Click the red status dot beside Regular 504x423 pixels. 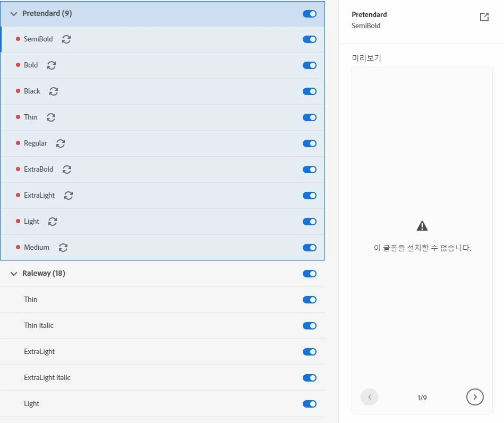coord(18,143)
